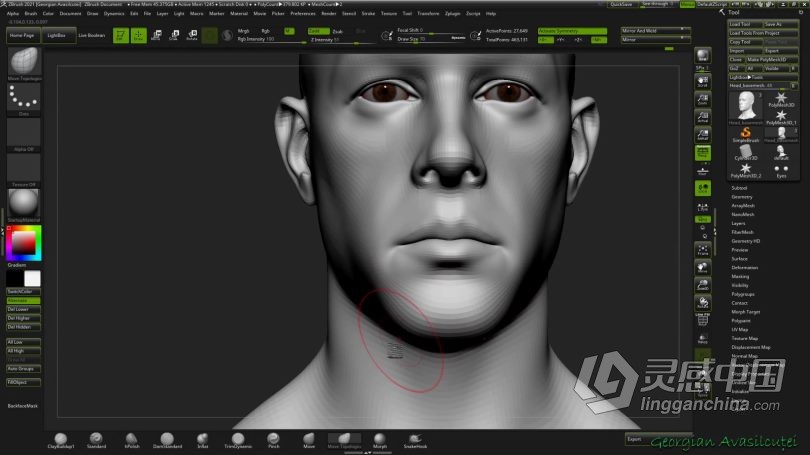This screenshot has width=810, height=455.
Task: Open the Dots stroke type picker
Action: pos(24,99)
